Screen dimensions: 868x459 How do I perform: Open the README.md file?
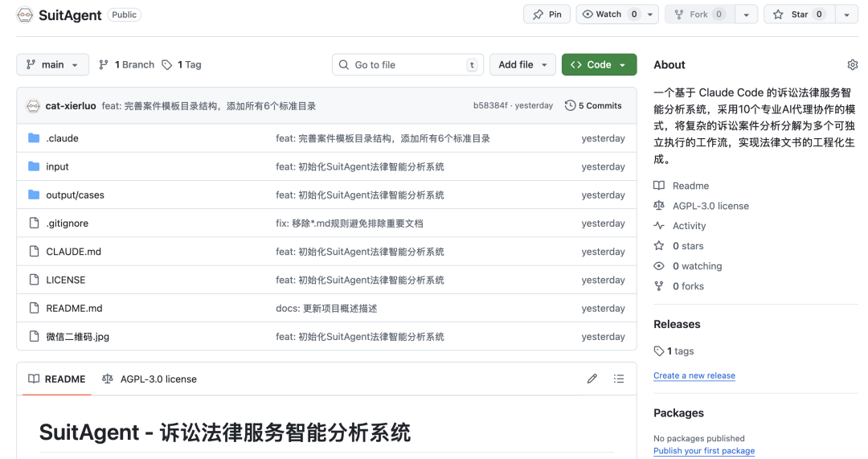click(74, 309)
